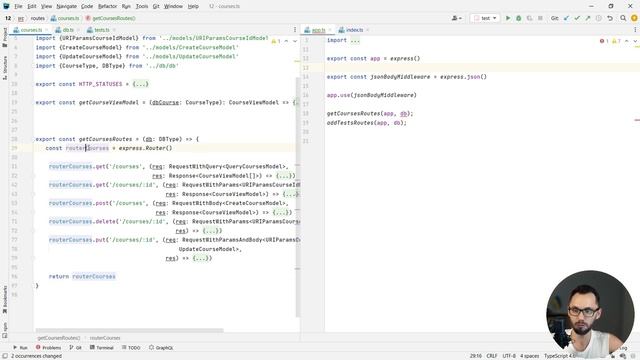Start debugging with the green bug icon

click(518, 18)
